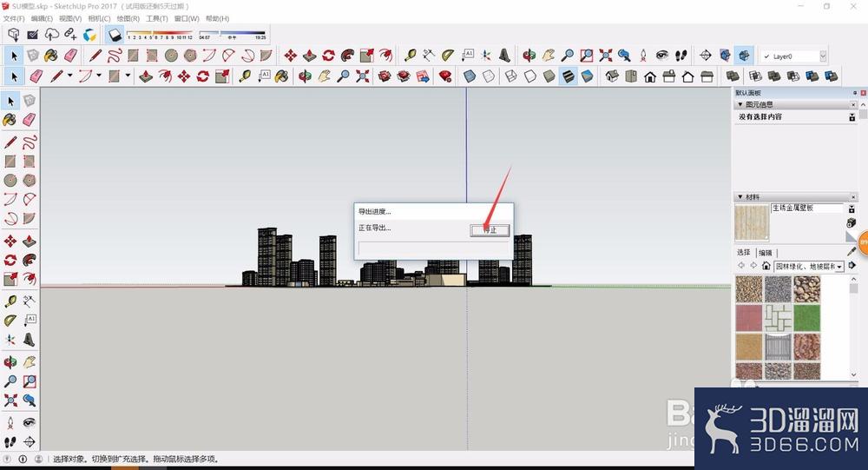Select Protractor tool in left vertical toolbar

click(10, 321)
